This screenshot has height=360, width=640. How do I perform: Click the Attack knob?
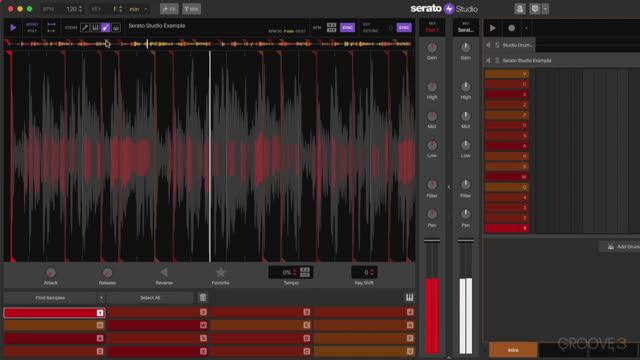coord(51,273)
